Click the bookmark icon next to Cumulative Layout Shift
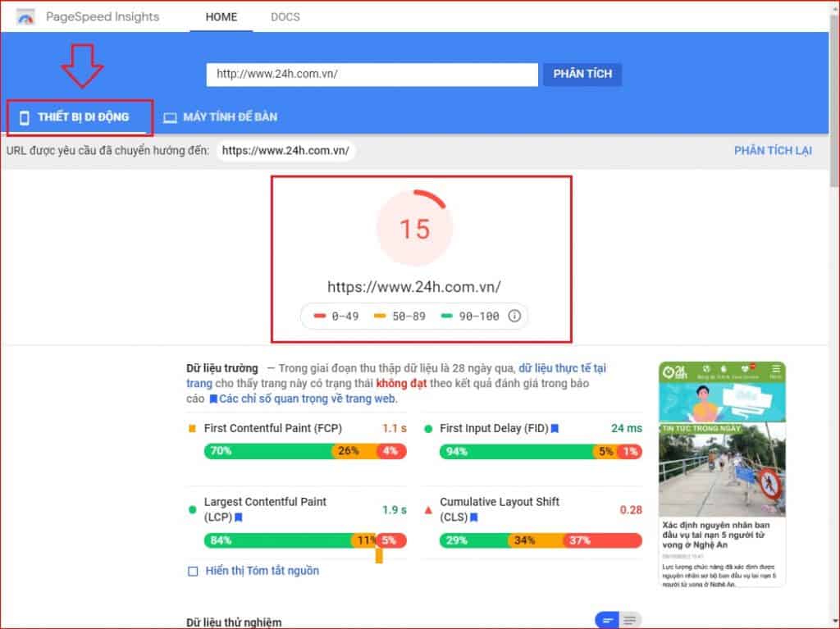840x629 pixels. coord(476,517)
